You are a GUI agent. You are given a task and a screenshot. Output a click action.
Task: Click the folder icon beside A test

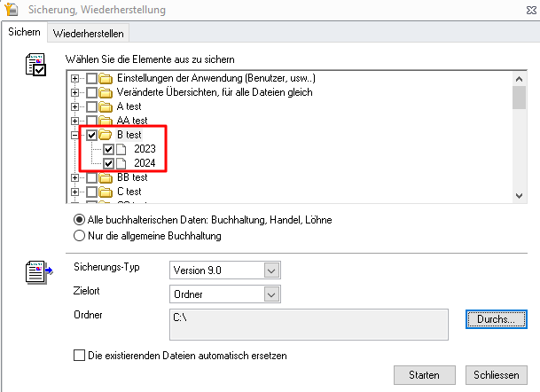pyautogui.click(x=106, y=106)
